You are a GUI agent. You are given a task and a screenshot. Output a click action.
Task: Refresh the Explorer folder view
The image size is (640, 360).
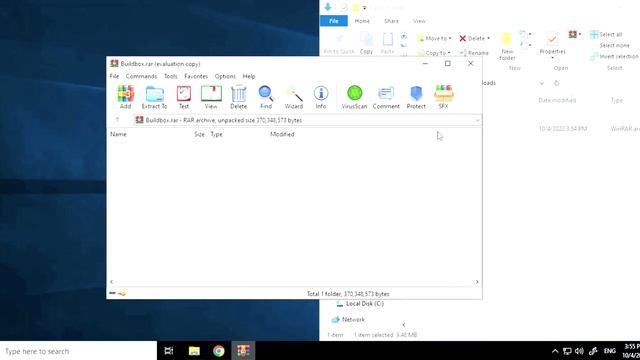coord(556,83)
